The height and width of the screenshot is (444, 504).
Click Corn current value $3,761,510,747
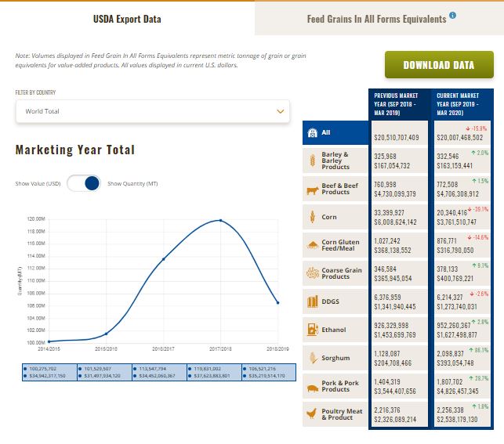pyautogui.click(x=456, y=222)
